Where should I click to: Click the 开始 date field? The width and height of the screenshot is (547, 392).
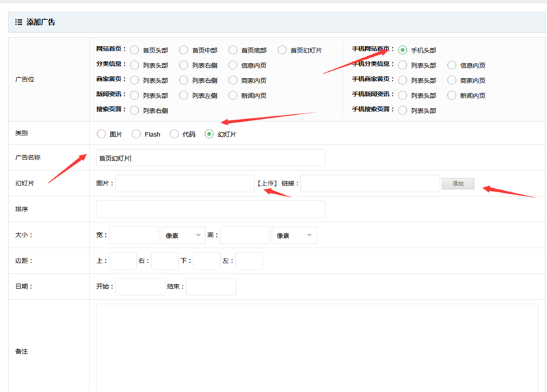click(x=139, y=287)
